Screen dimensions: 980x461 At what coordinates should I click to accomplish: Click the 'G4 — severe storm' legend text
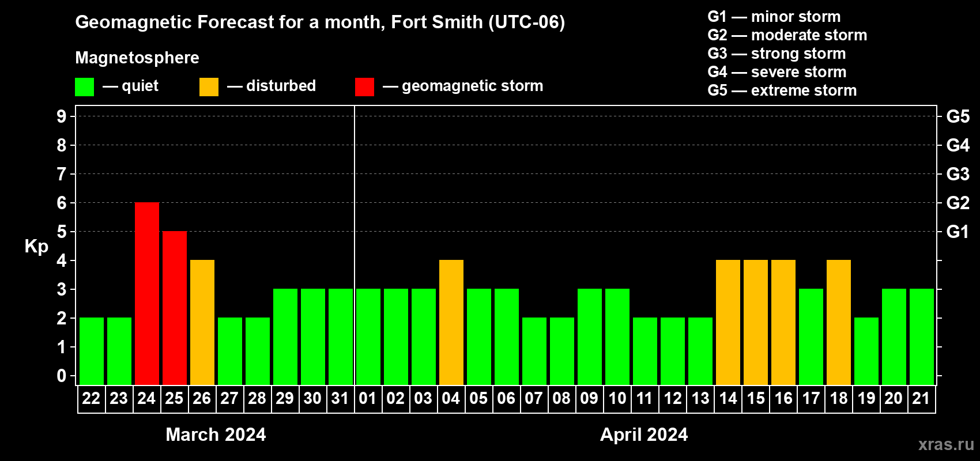coord(777,72)
